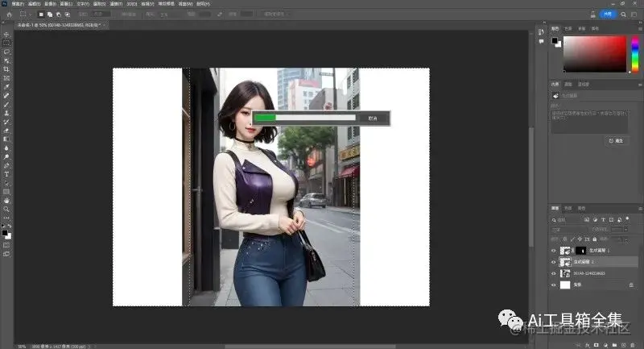
Task: Select the Blur tool
Action: pyautogui.click(x=6, y=148)
